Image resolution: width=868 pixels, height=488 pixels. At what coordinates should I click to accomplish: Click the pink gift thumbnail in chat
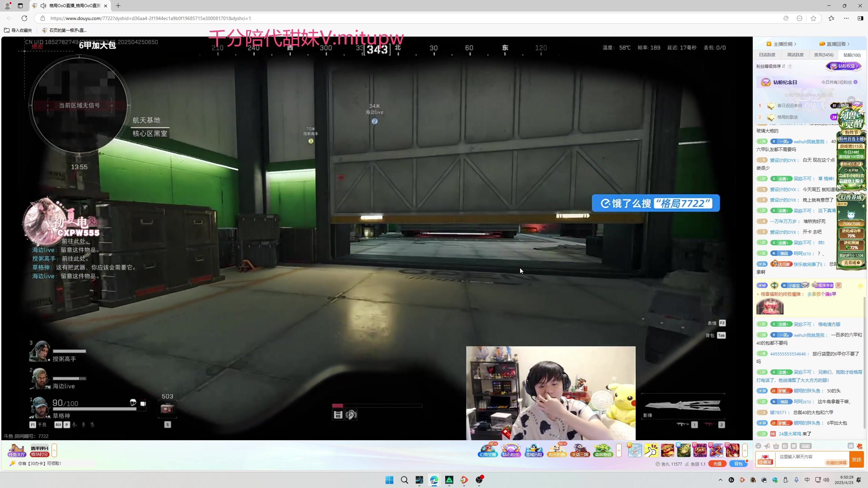coord(770,306)
